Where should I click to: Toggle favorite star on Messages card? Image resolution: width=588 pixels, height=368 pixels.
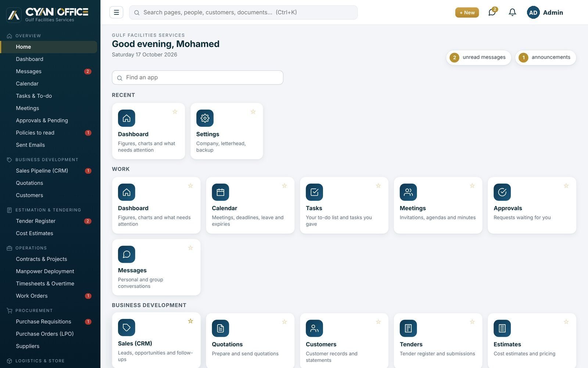pos(190,248)
